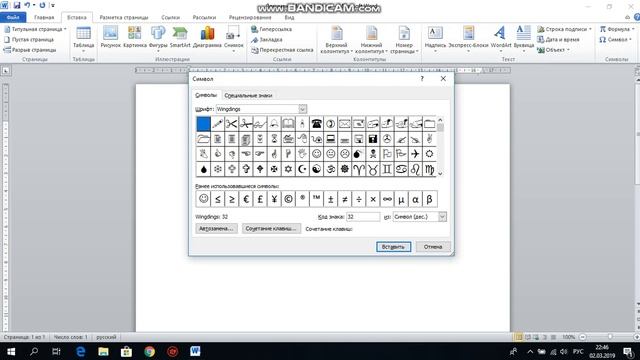Click the Отмена button
The height and width of the screenshot is (360, 640).
433,247
